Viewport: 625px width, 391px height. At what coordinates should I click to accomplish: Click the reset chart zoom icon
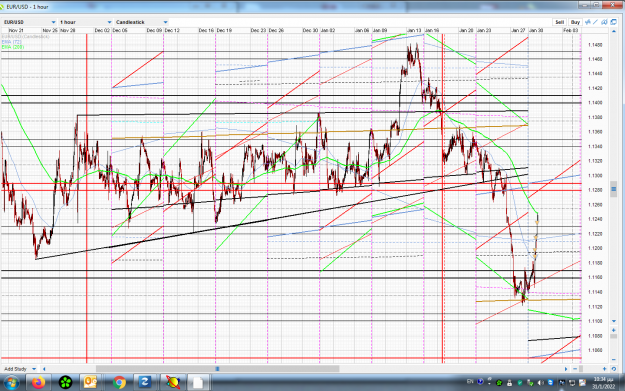point(614,369)
